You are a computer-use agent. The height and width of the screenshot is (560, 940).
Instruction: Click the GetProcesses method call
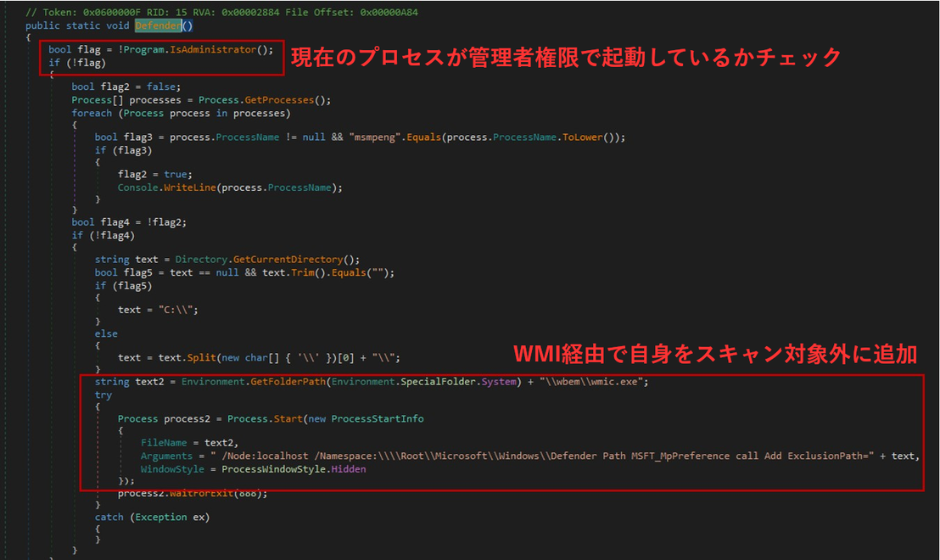279,100
